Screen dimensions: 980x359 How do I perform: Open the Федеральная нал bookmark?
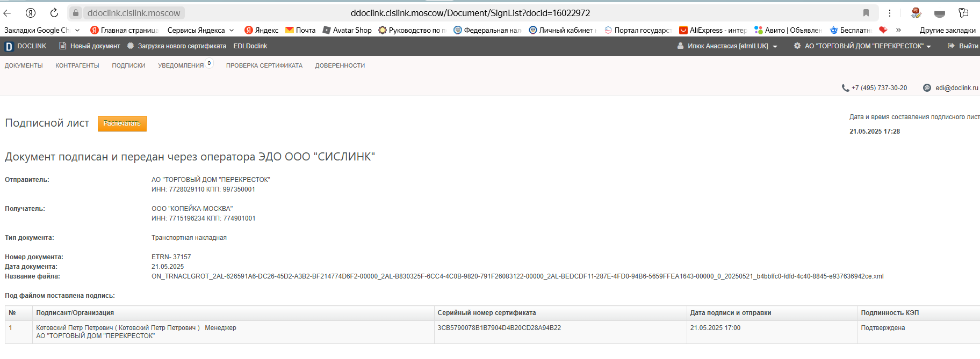487,30
